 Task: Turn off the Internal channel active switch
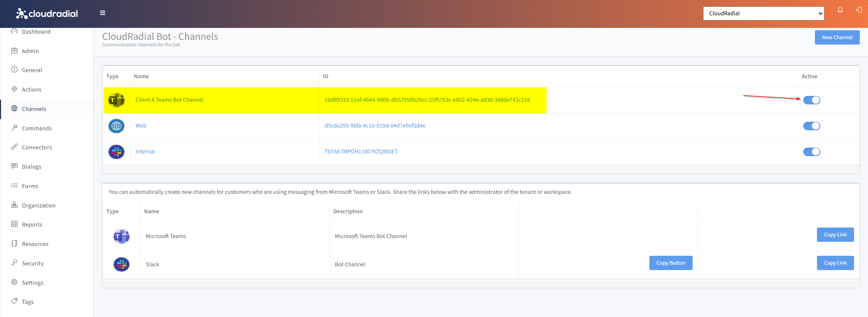pyautogui.click(x=811, y=152)
